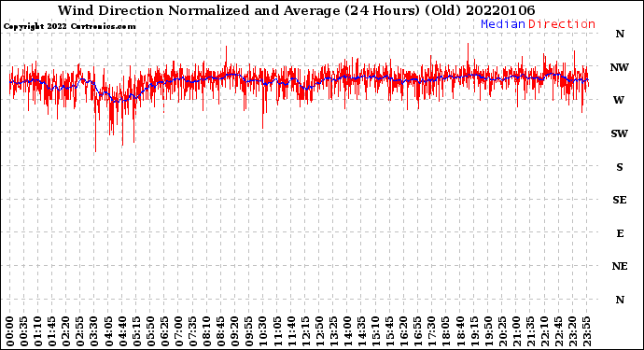
Task: Click the 07:00 time label
Action: (178, 331)
